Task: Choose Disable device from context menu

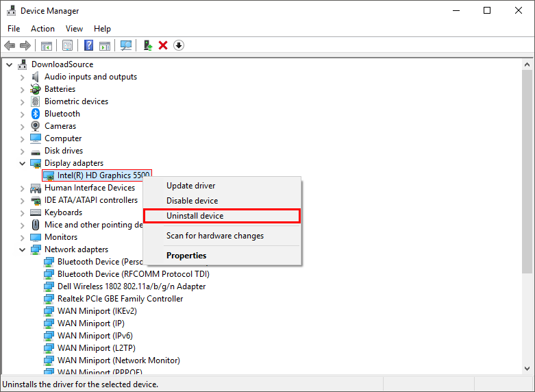Action: pos(222,201)
